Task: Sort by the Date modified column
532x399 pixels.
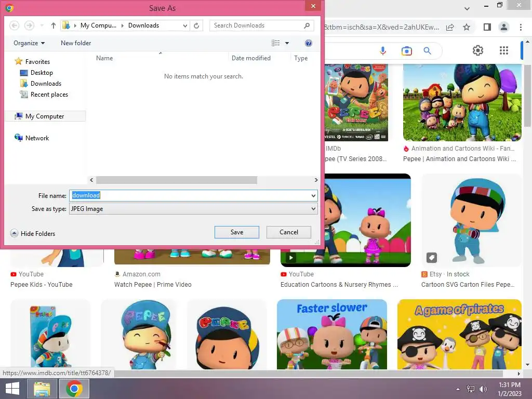Action: [251, 58]
